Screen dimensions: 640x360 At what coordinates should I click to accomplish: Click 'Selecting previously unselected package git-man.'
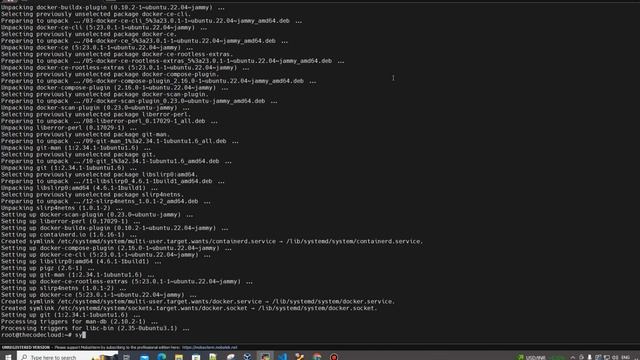(x=85, y=134)
